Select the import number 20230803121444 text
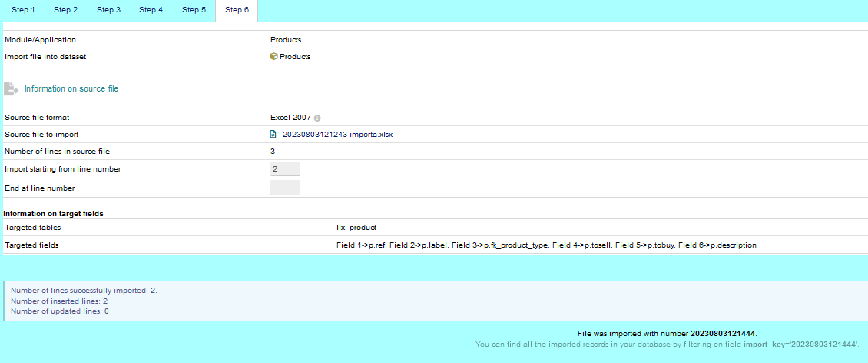This screenshot has width=868, height=363. pyautogui.click(x=723, y=334)
